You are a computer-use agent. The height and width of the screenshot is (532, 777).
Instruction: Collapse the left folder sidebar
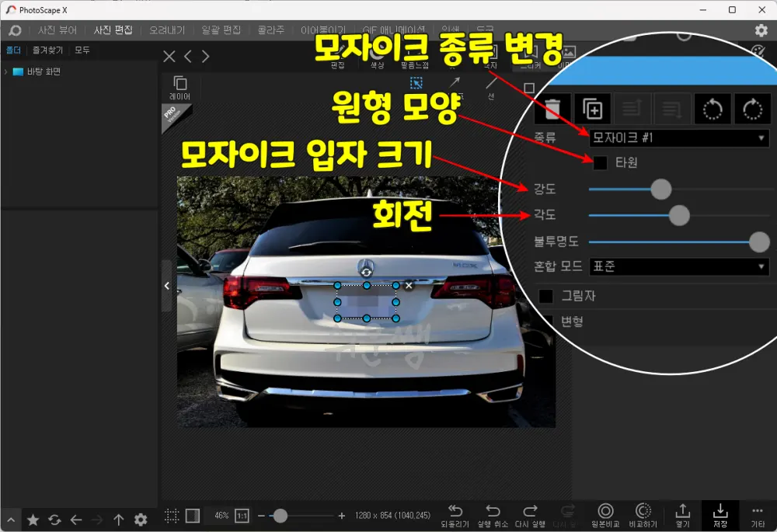[x=167, y=285]
